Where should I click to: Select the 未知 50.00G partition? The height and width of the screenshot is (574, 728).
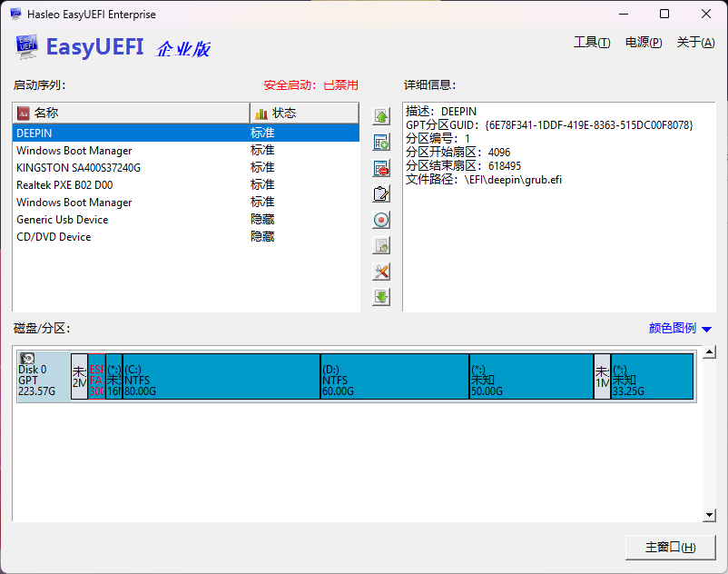click(x=532, y=377)
